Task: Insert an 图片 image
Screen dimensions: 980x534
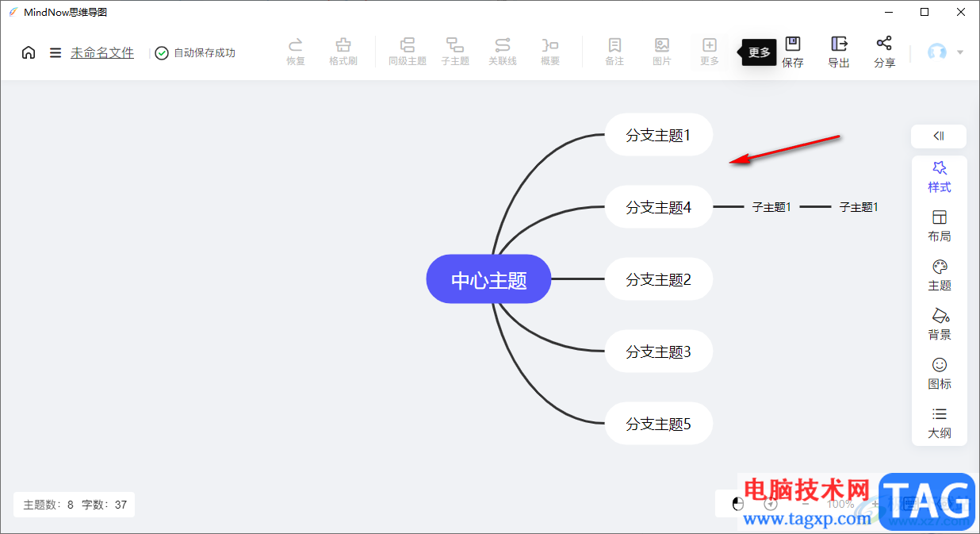Action: coord(662,52)
